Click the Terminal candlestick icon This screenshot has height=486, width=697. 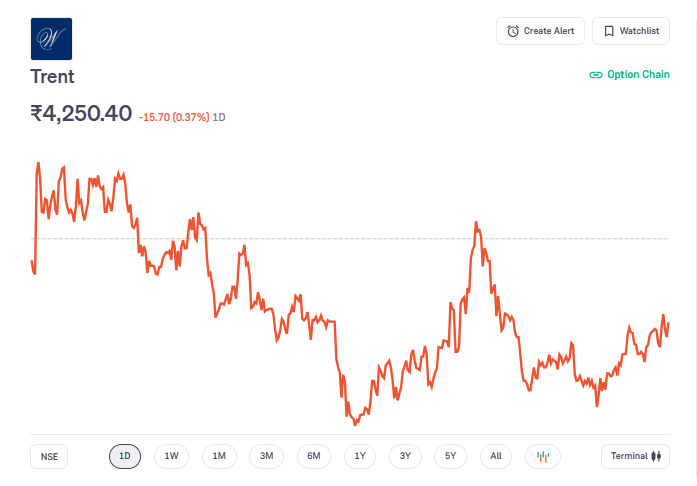tap(657, 456)
